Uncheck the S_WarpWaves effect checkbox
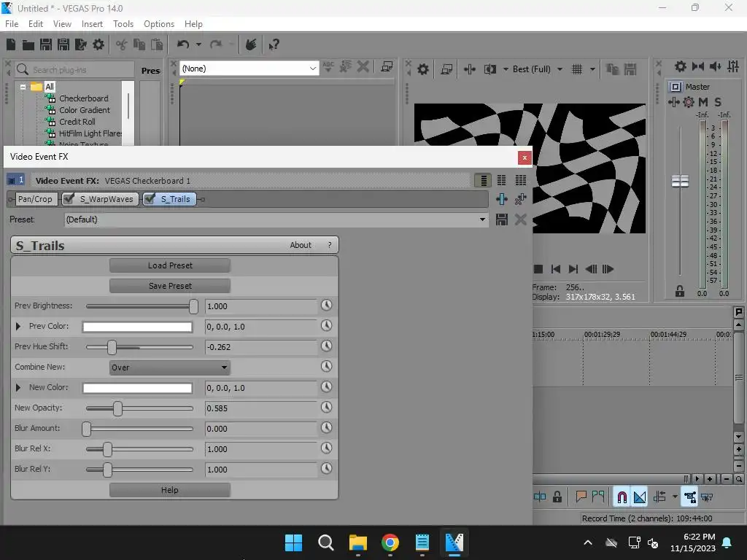The width and height of the screenshot is (747, 560). tap(69, 198)
